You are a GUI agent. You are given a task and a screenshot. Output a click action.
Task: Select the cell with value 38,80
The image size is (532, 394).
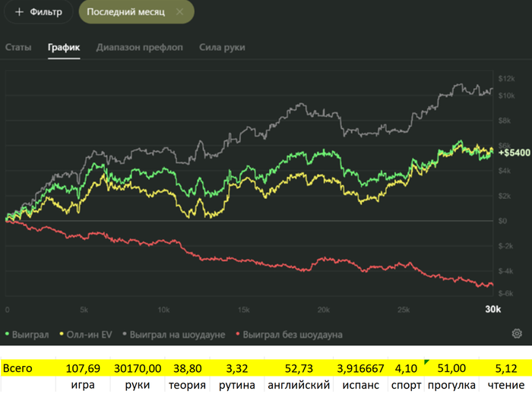(x=187, y=368)
